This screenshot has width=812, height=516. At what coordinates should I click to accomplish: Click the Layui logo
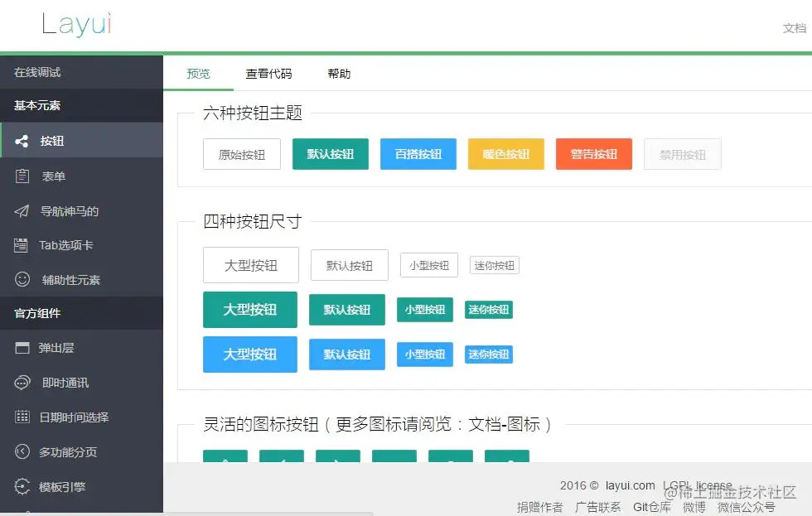tap(76, 24)
